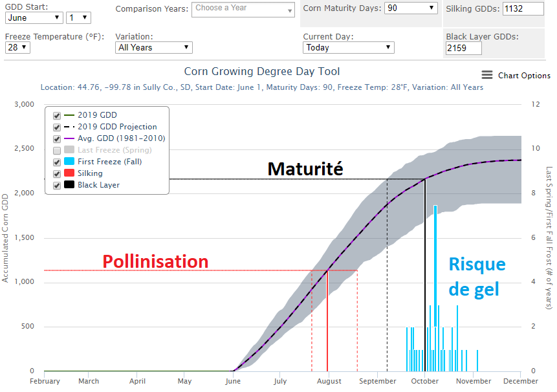The width and height of the screenshot is (557, 392).
Task: Click the black Black Layer legend swatch
Action: click(69, 185)
